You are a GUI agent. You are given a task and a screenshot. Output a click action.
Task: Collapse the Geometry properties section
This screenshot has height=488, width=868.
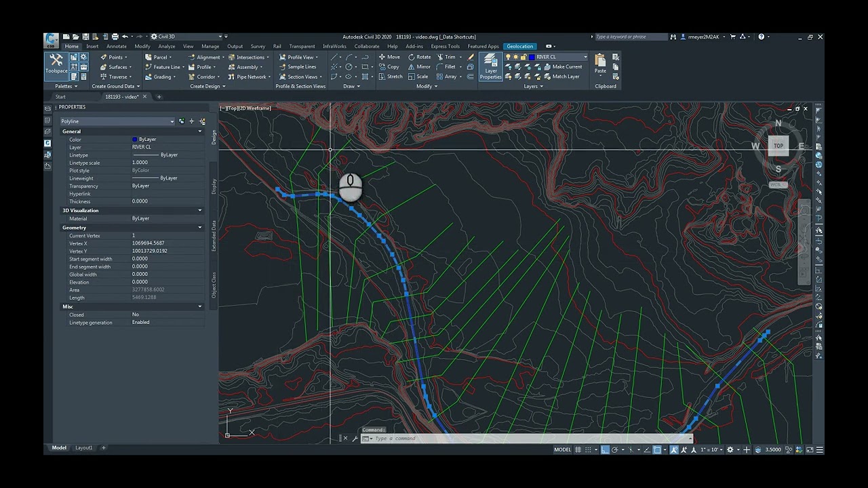(x=199, y=228)
